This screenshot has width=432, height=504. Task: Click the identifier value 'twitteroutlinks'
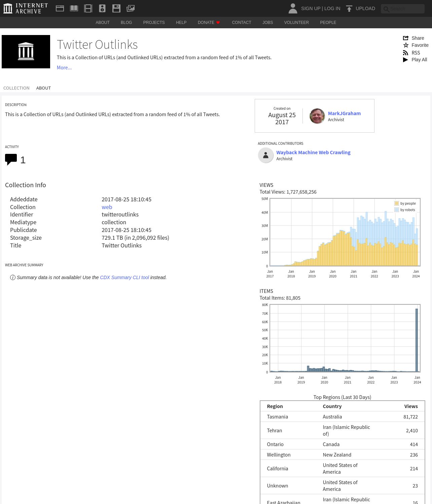tap(120, 214)
